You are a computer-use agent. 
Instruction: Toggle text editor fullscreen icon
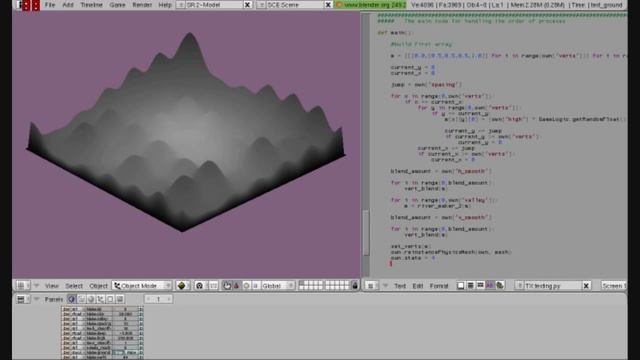(x=461, y=286)
